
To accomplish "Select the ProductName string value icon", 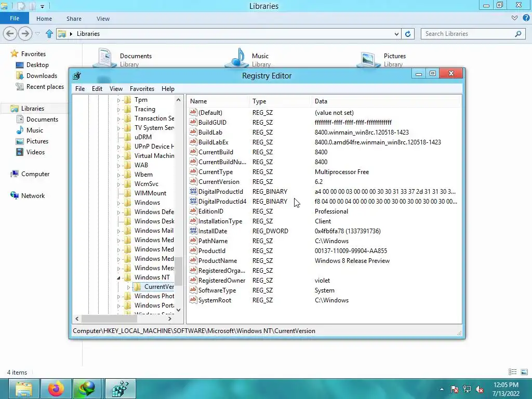I will [193, 260].
